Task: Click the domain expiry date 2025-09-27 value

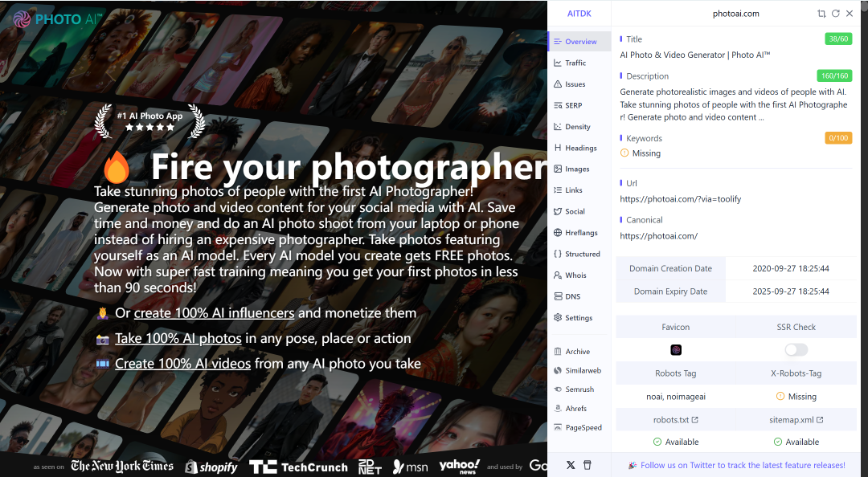Action: [791, 291]
